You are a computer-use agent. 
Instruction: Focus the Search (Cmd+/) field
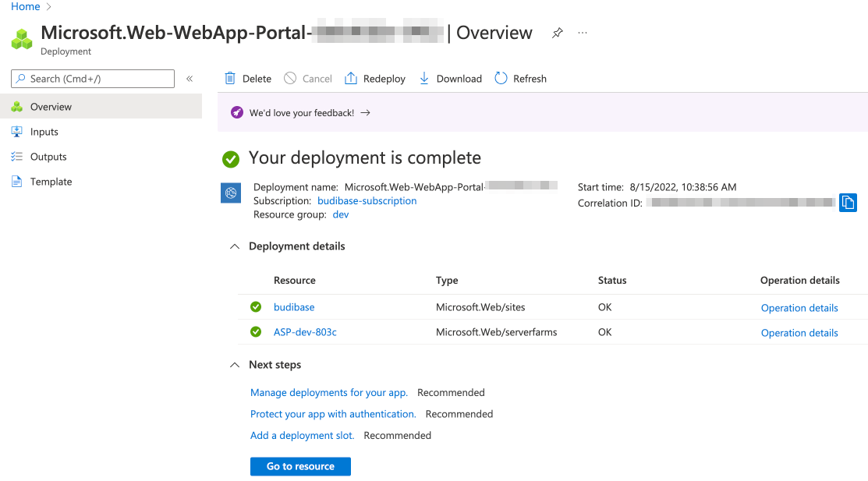[x=93, y=79]
